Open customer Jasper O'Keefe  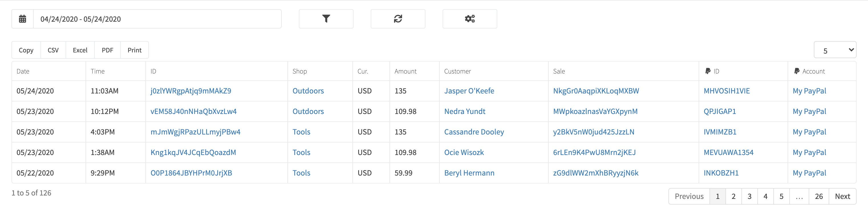469,91
